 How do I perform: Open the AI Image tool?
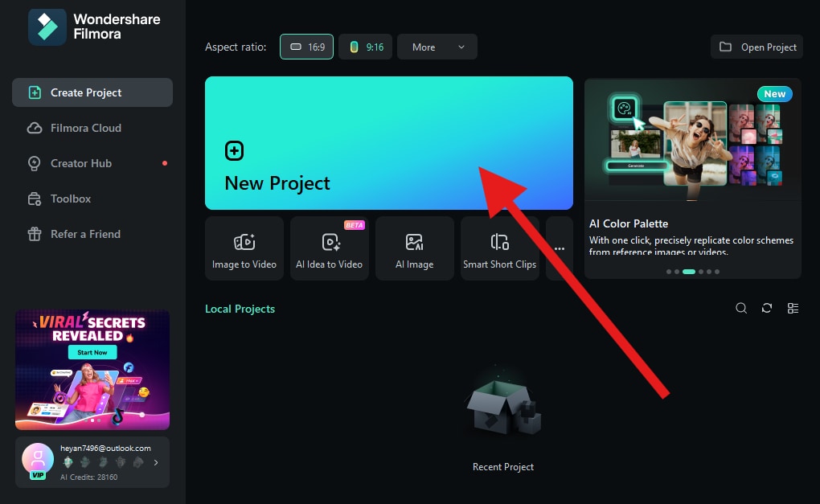(x=415, y=248)
